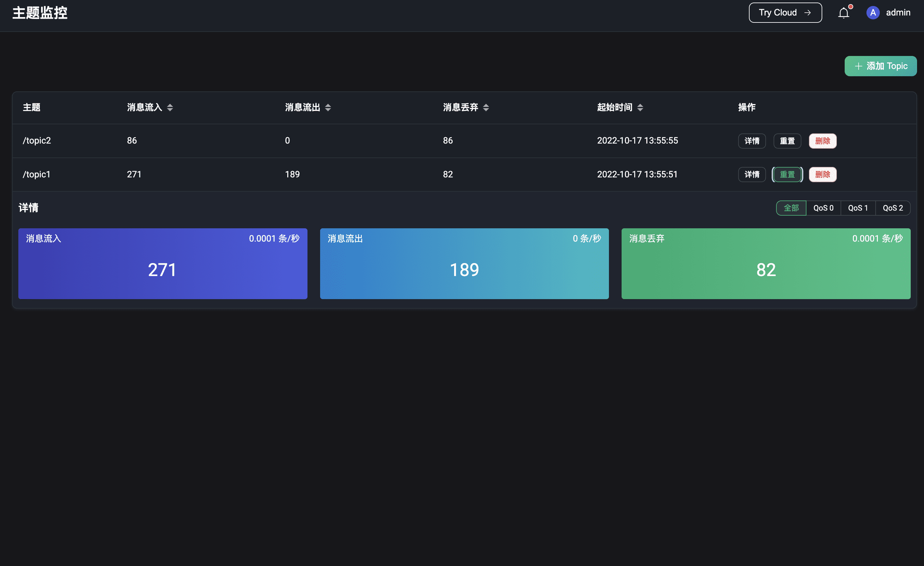Screen dimensions: 924x566
Task: Select the QoS 0 filter
Action: pyautogui.click(x=823, y=208)
